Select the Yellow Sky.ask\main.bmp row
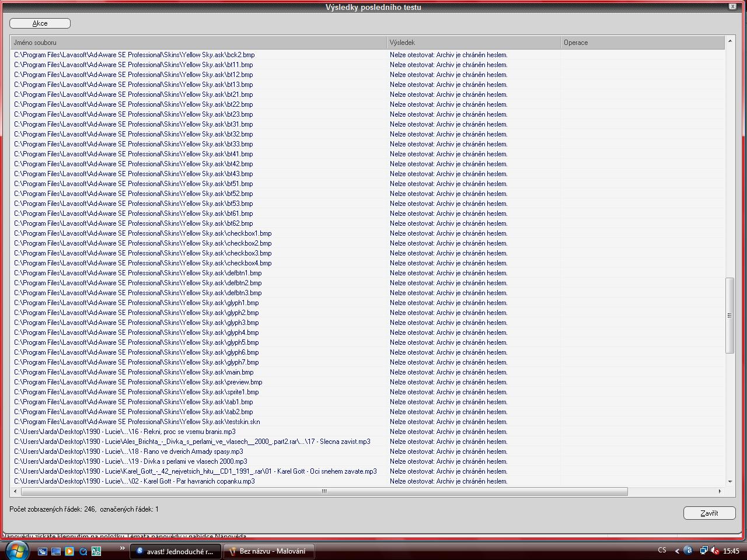The height and width of the screenshot is (560, 747). [134, 372]
